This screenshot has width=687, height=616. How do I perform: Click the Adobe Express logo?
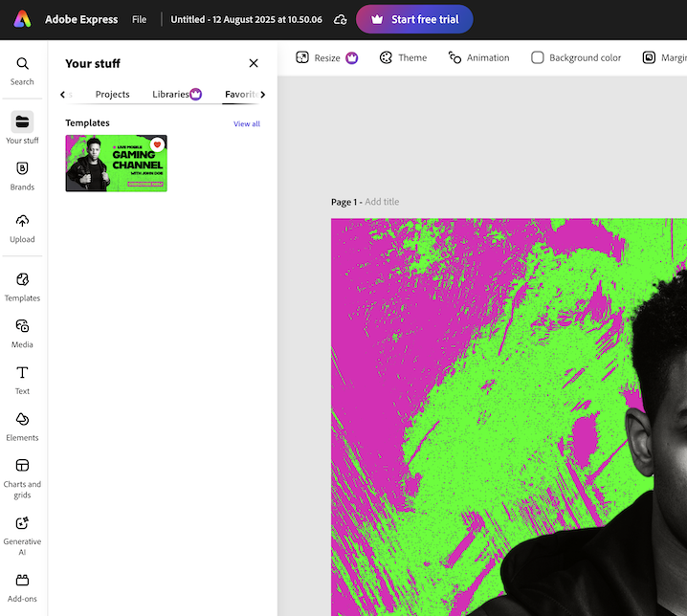22,19
